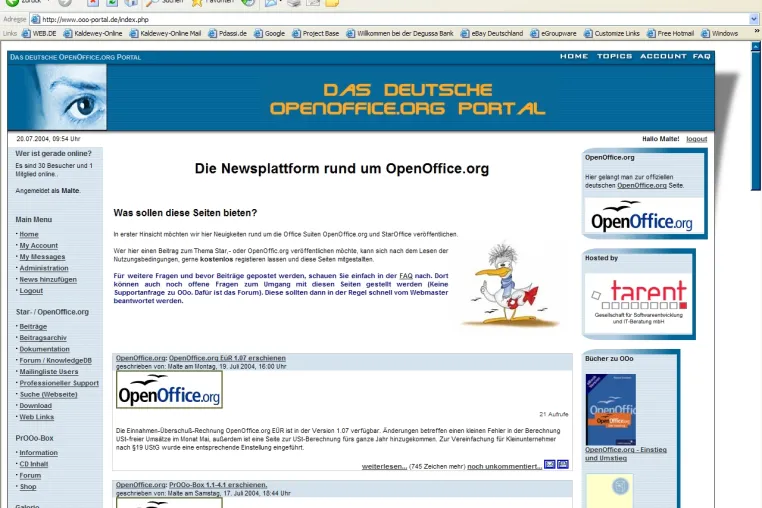Click the mail envelope icon in the browser toolbar

pyautogui.click(x=270, y=3)
